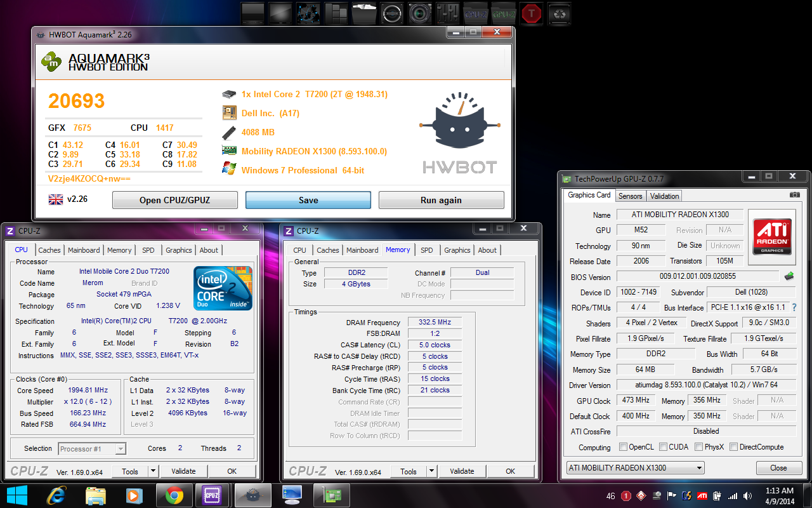Switch to CPU-Z via purple taskbar icon
812x508 pixels.
(x=211, y=495)
